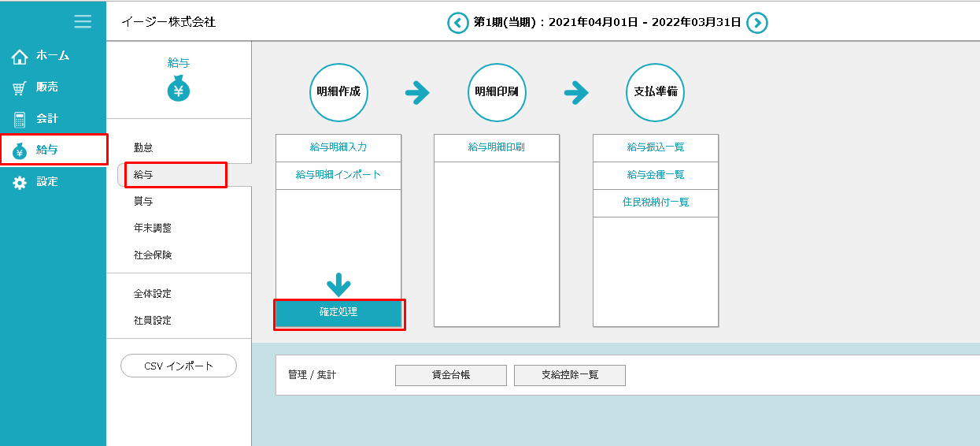This screenshot has height=446, width=980.
Task: Click the 賃金台帳 button
Action: (451, 375)
